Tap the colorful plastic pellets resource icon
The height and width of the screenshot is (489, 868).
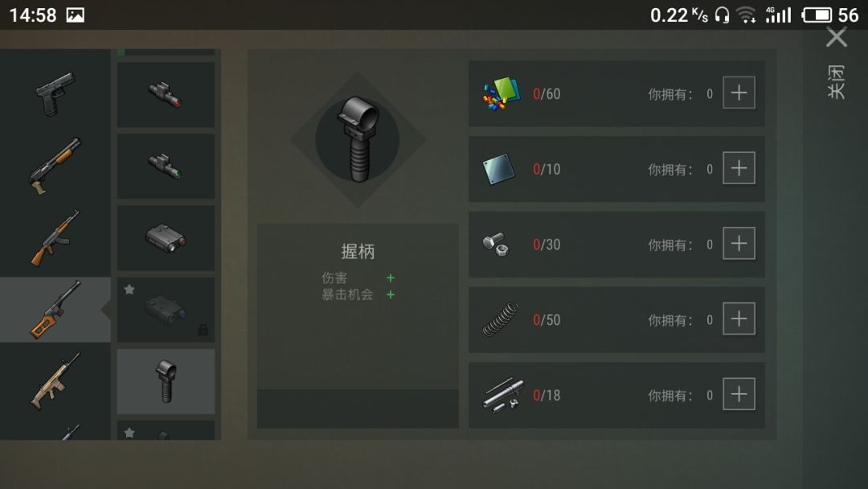501,93
